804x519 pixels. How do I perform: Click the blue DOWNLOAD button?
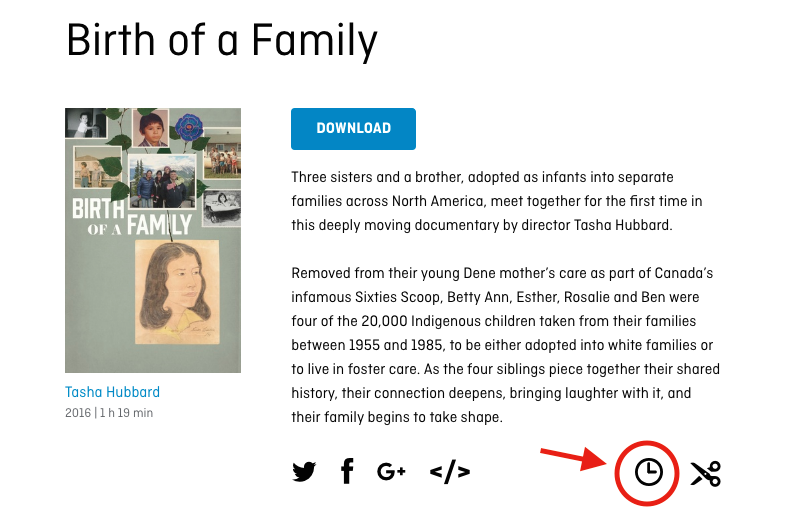pyautogui.click(x=353, y=129)
